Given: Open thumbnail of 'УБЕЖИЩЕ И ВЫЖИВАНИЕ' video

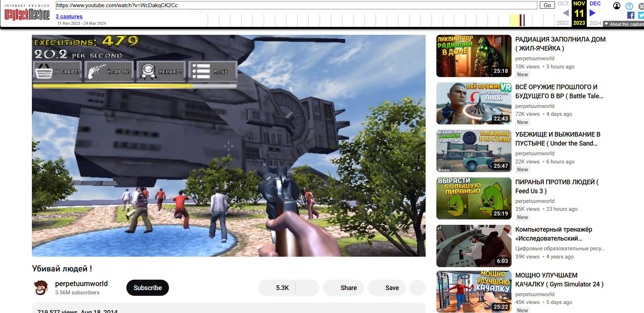Looking at the screenshot, I should click(x=474, y=151).
